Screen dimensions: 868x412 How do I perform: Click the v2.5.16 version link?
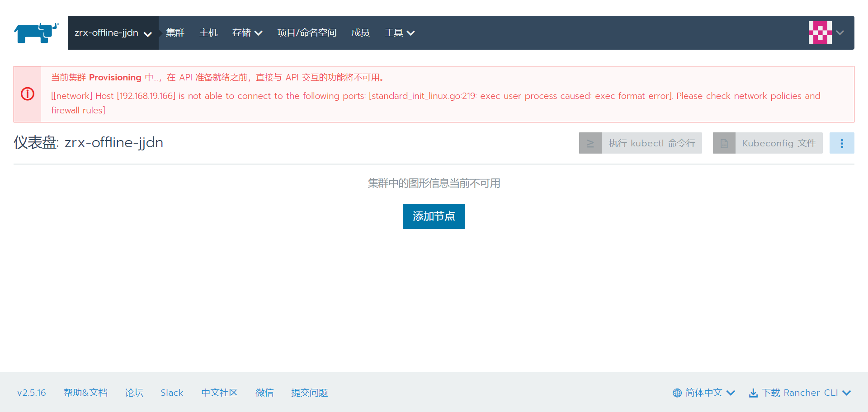click(32, 393)
